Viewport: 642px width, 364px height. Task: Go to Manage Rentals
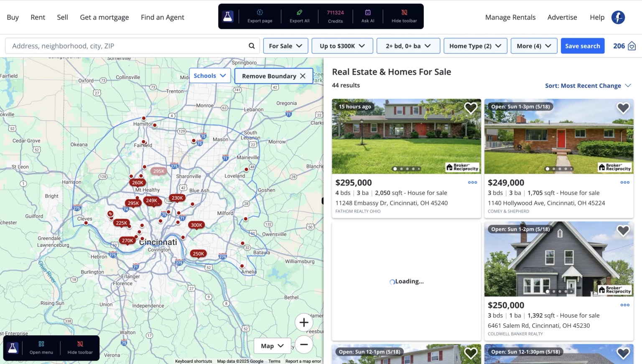(510, 17)
